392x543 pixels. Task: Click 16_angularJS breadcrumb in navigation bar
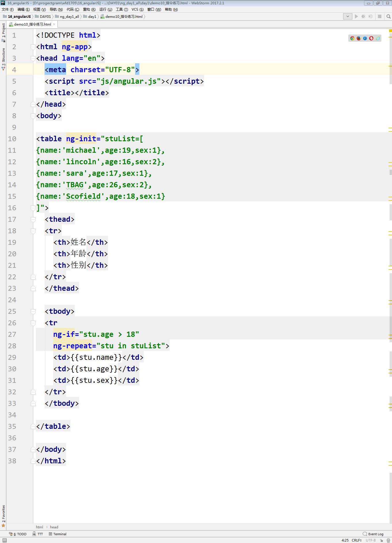coord(17,17)
